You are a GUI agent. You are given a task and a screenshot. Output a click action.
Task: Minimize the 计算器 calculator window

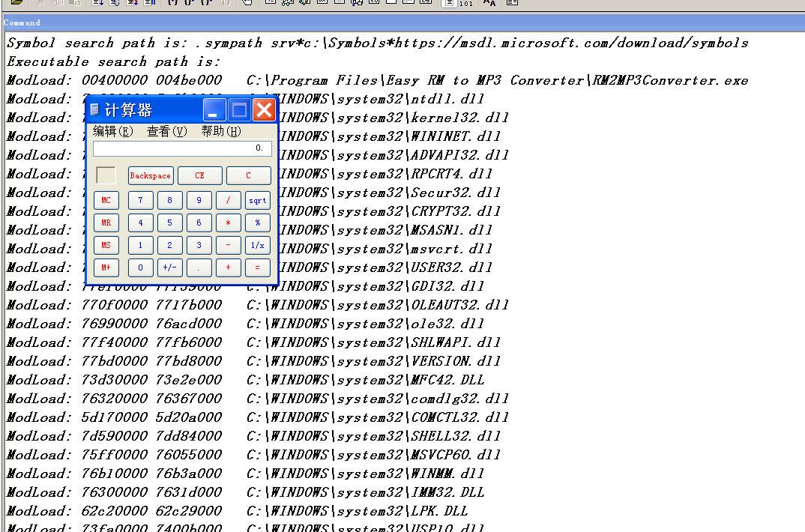point(214,110)
